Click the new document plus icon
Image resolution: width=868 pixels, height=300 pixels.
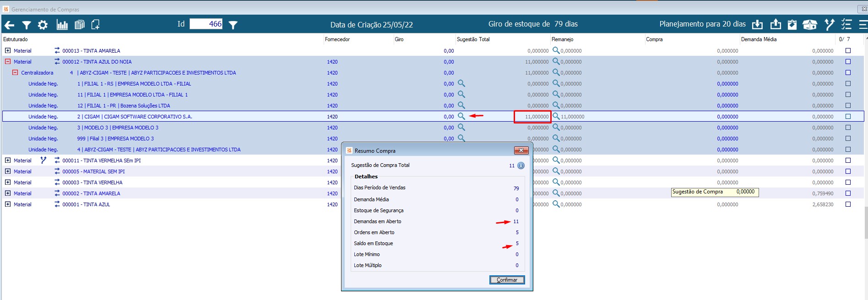pyautogui.click(x=95, y=25)
